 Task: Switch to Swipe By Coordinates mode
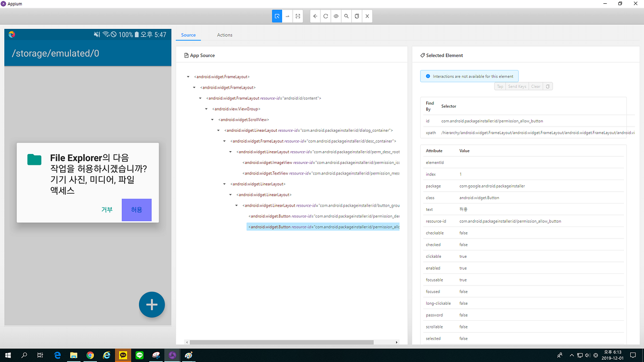click(x=298, y=16)
